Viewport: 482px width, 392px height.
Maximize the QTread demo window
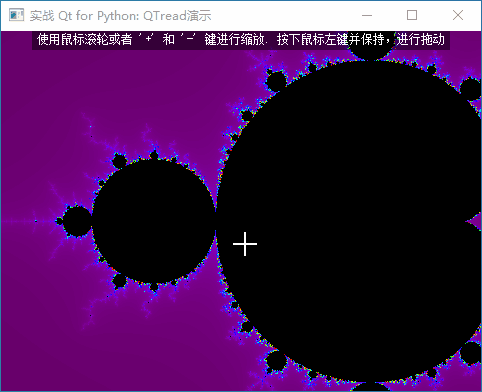(412, 15)
